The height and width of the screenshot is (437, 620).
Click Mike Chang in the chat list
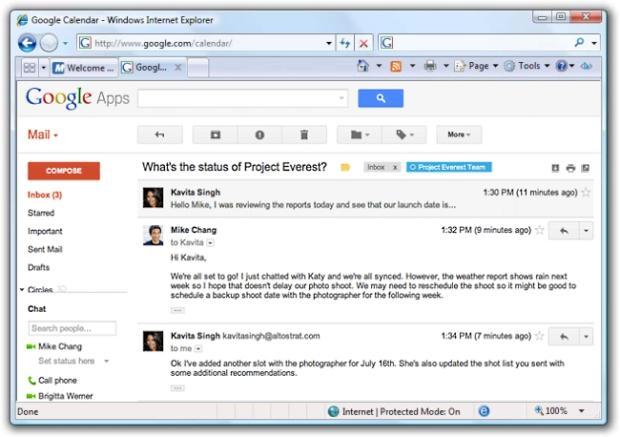point(60,346)
